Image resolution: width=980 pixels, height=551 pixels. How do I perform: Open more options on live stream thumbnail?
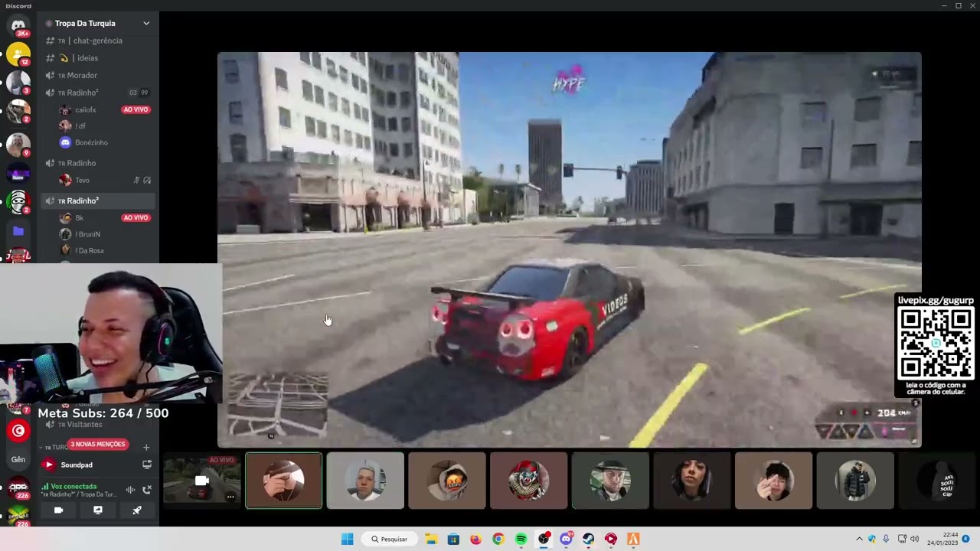pyautogui.click(x=230, y=497)
